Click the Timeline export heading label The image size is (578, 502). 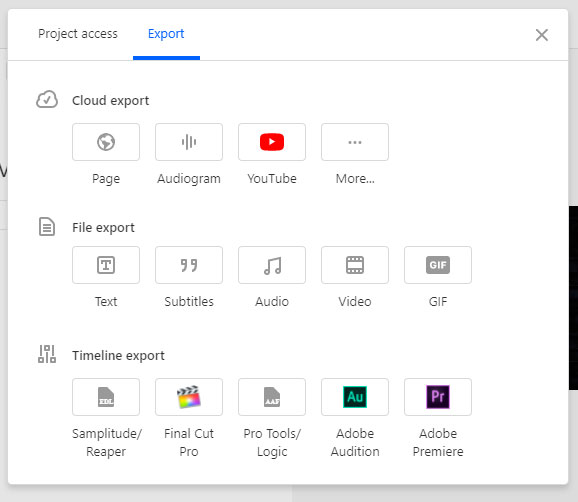click(x=118, y=355)
